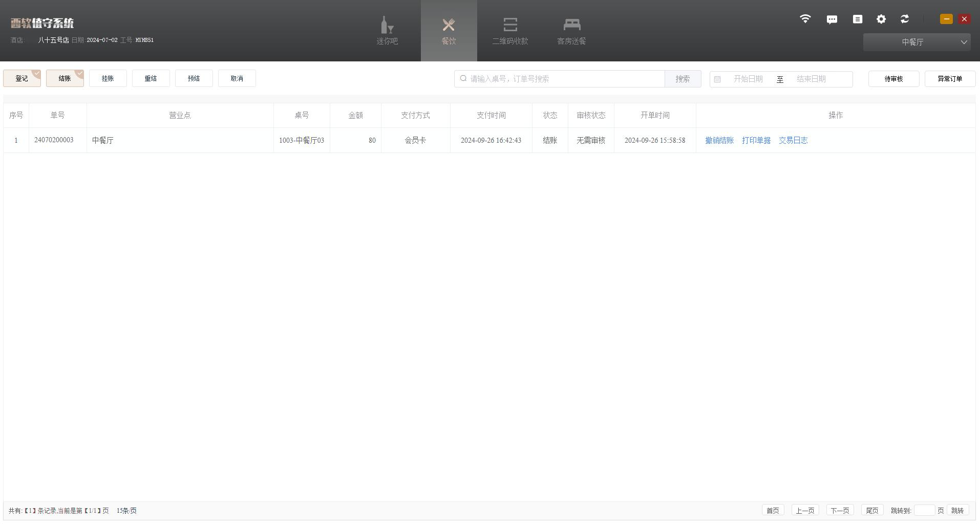Toggle the 结账 status filter

point(65,78)
